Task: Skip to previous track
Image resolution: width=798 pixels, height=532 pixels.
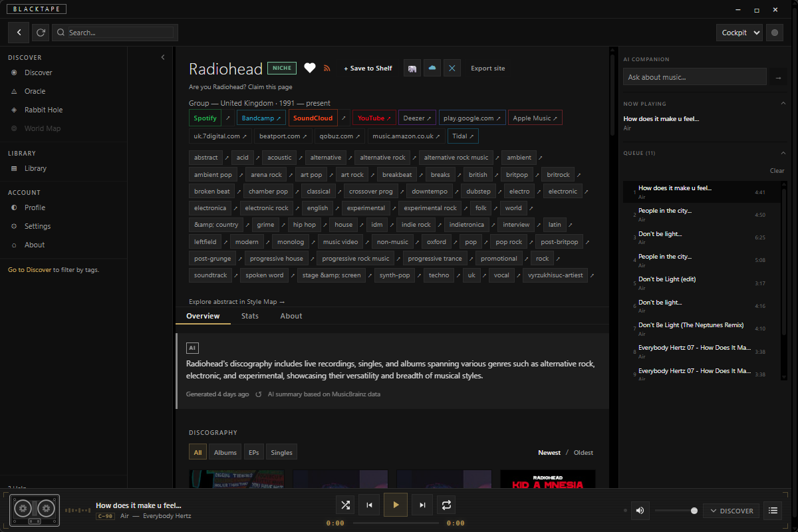Action: [369, 505]
